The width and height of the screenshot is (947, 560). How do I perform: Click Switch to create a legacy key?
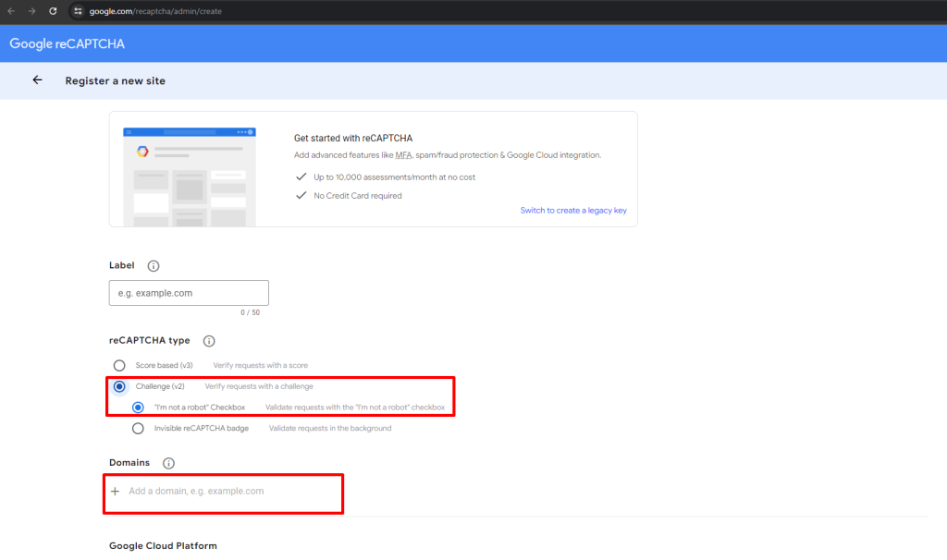pyautogui.click(x=573, y=210)
